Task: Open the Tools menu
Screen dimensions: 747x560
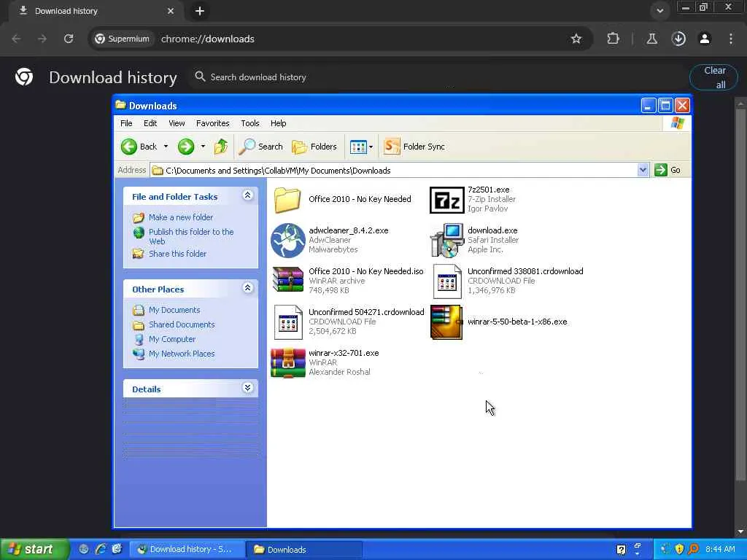Action: 250,123
